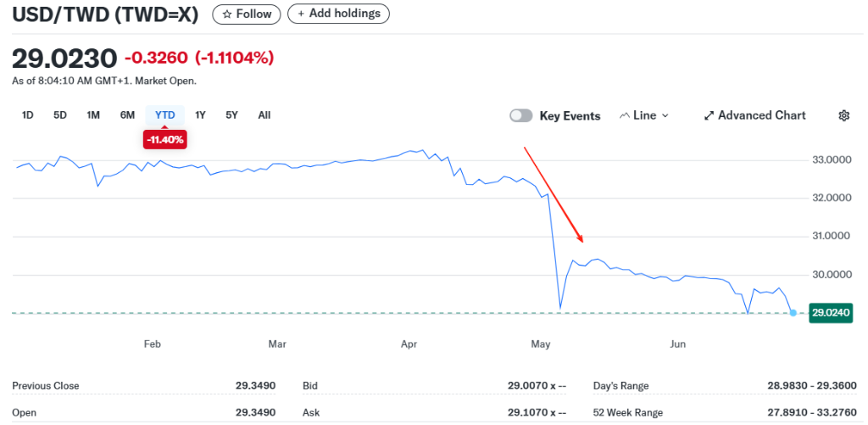The image size is (868, 425).
Task: Toggle the Key Events switch
Action: (x=520, y=115)
